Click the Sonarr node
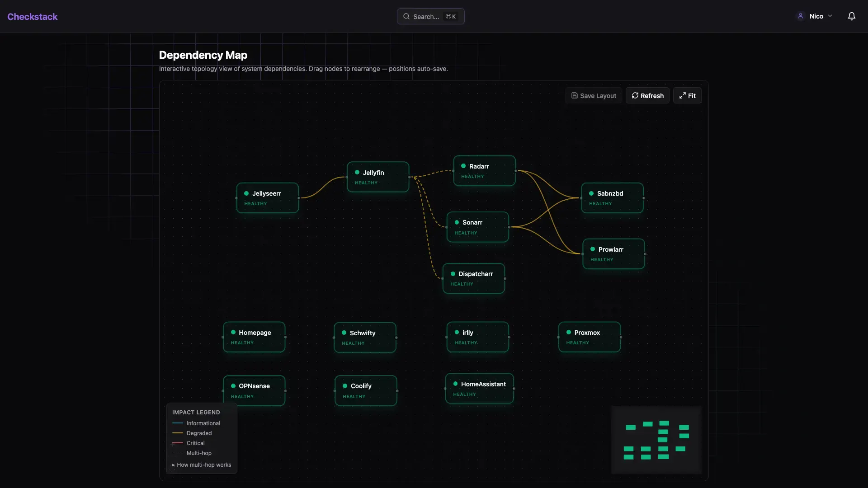The height and width of the screenshot is (488, 868). (x=477, y=227)
